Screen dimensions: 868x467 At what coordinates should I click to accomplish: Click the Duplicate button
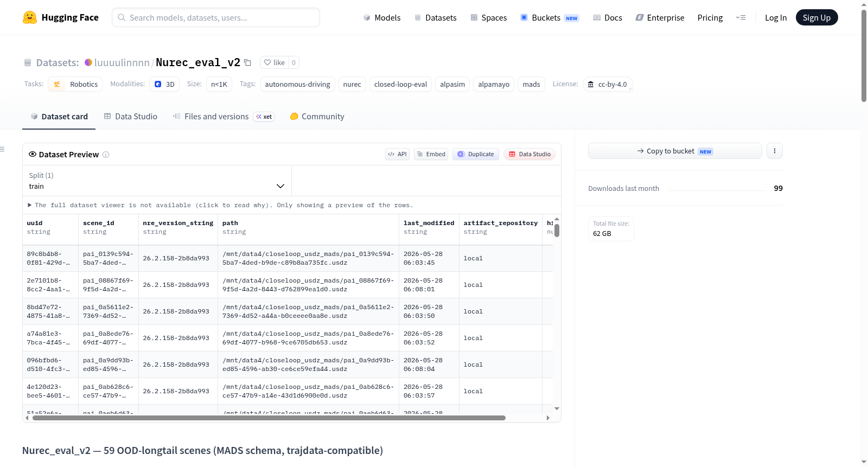coord(476,154)
